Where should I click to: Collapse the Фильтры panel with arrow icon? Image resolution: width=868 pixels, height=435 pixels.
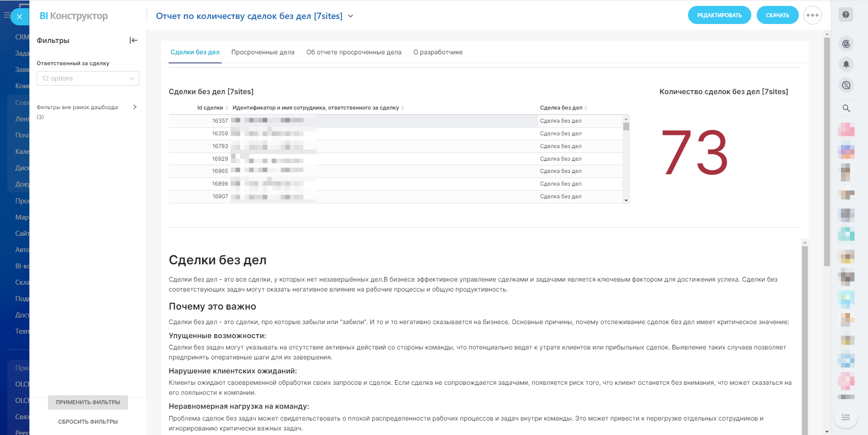[x=133, y=40]
